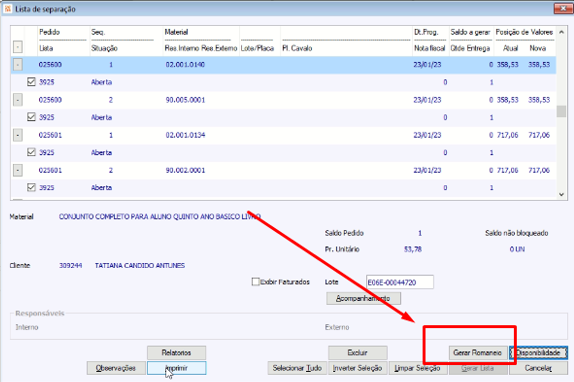Select material cell 02.001.0140
This screenshot has height=382, width=574.
[185, 65]
